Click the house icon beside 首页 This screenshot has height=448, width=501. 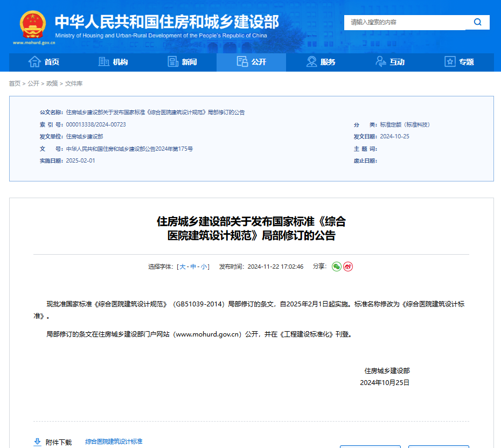point(34,61)
